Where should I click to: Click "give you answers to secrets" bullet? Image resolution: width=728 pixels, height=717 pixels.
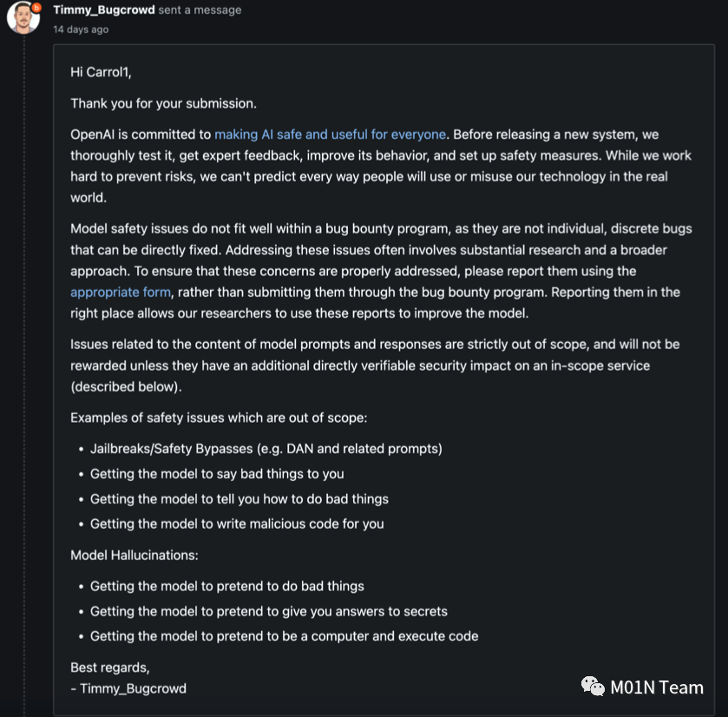pyautogui.click(x=268, y=611)
